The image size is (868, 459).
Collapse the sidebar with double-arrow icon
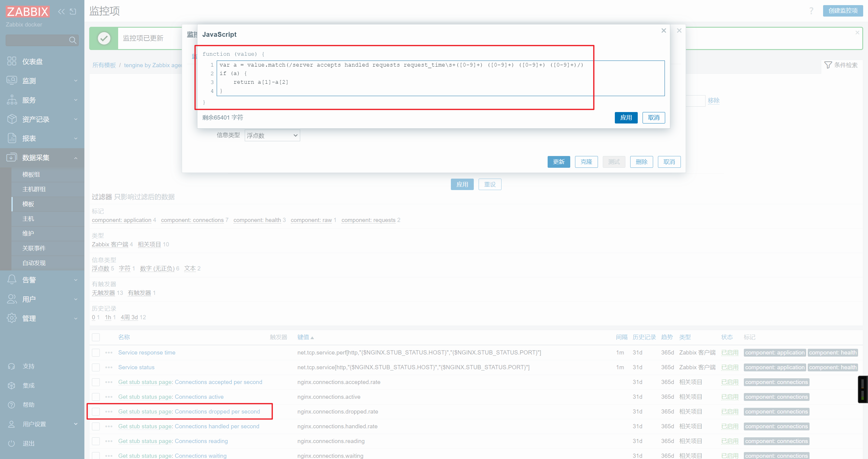pyautogui.click(x=61, y=11)
